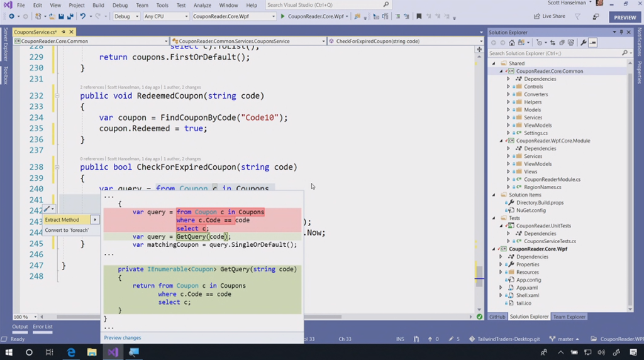Open the Debug configuration dropdown
Image resolution: width=644 pixels, height=360 pixels.
[126, 16]
